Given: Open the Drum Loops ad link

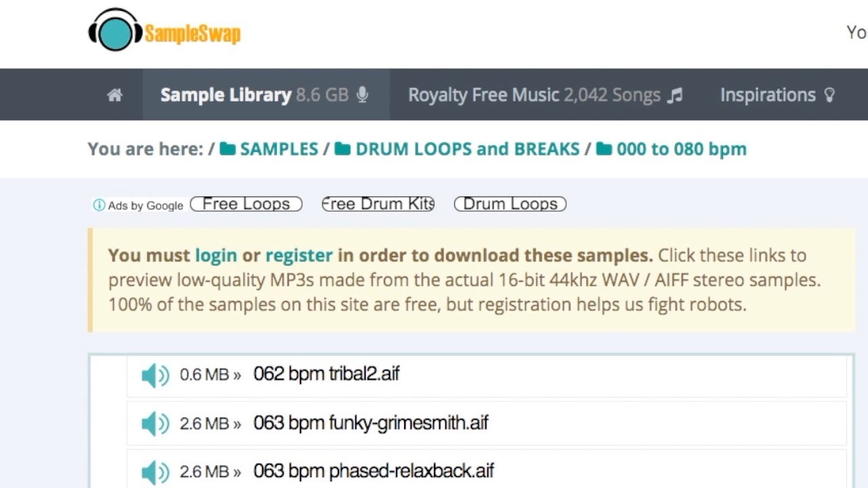Looking at the screenshot, I should [510, 204].
